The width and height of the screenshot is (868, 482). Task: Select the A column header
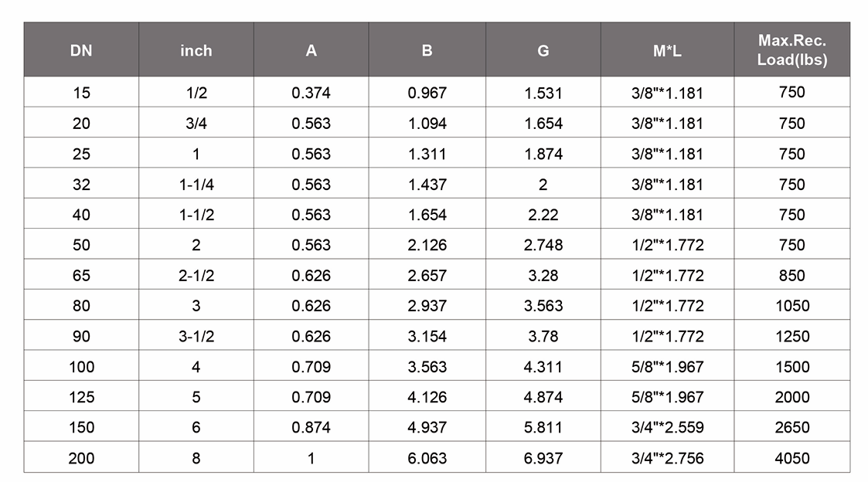(311, 51)
